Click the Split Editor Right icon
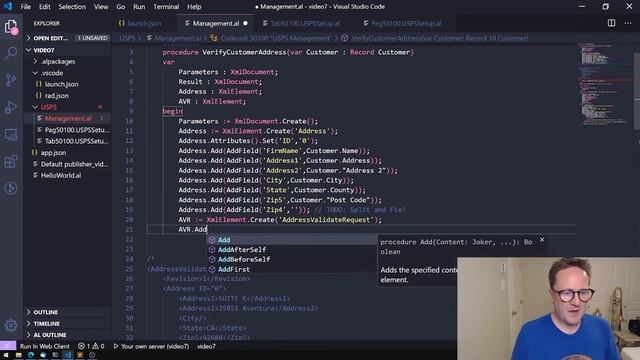640x360 pixels. (611, 23)
